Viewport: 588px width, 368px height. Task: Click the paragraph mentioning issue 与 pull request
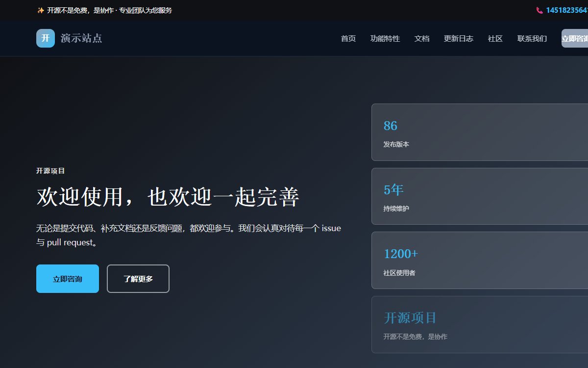(x=189, y=235)
